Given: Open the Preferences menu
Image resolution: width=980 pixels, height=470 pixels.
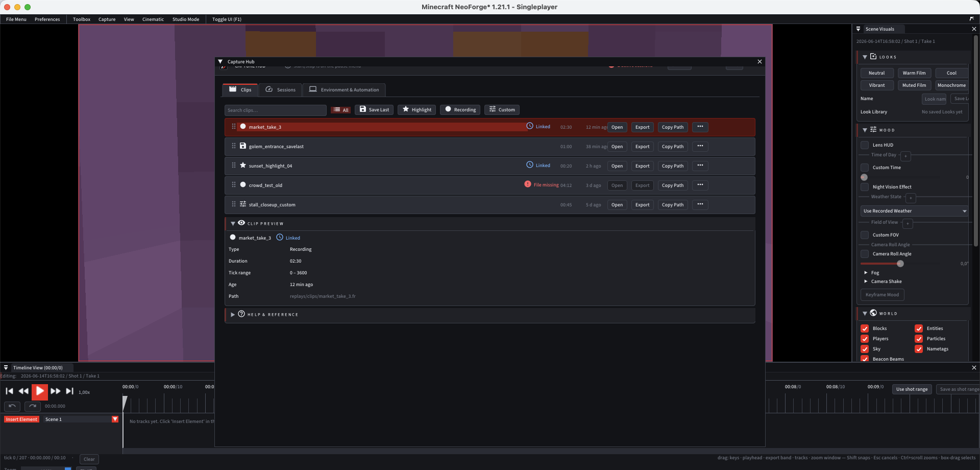Looking at the screenshot, I should (47, 19).
